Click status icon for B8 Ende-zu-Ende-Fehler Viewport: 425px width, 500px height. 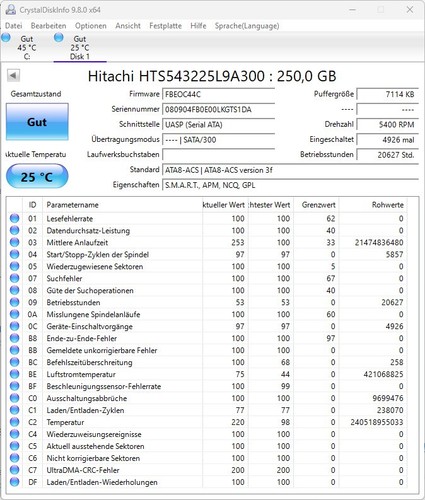pyautogui.click(x=14, y=338)
